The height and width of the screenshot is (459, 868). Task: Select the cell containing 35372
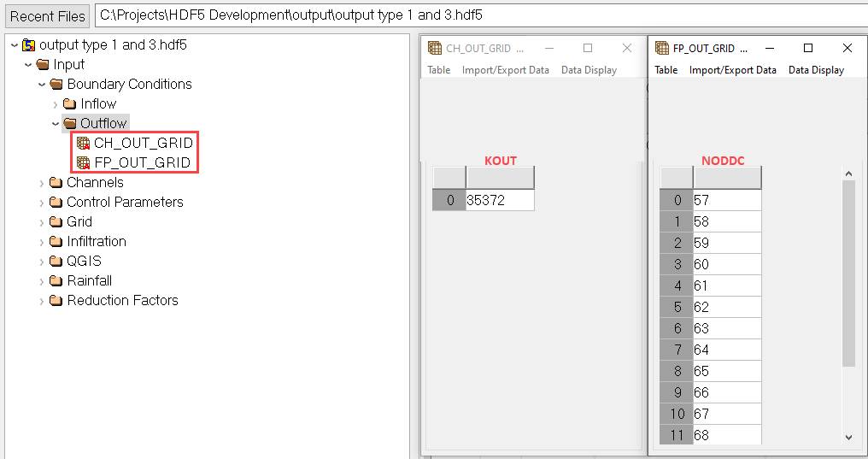click(499, 200)
